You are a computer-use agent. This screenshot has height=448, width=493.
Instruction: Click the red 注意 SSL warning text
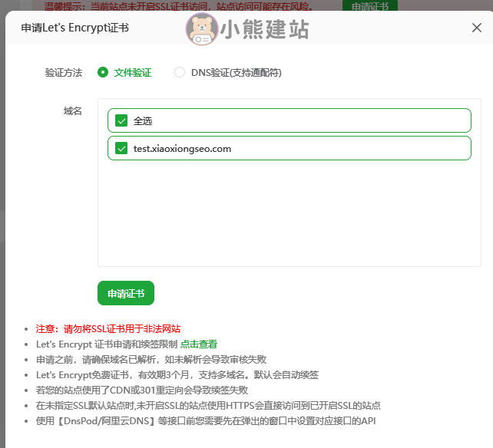coord(108,328)
